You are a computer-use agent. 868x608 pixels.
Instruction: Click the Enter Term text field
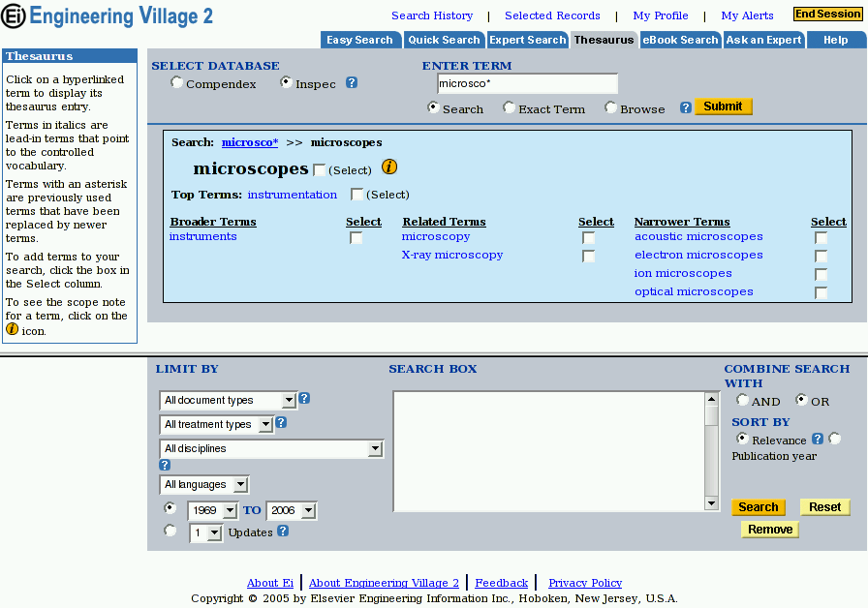[x=528, y=83]
